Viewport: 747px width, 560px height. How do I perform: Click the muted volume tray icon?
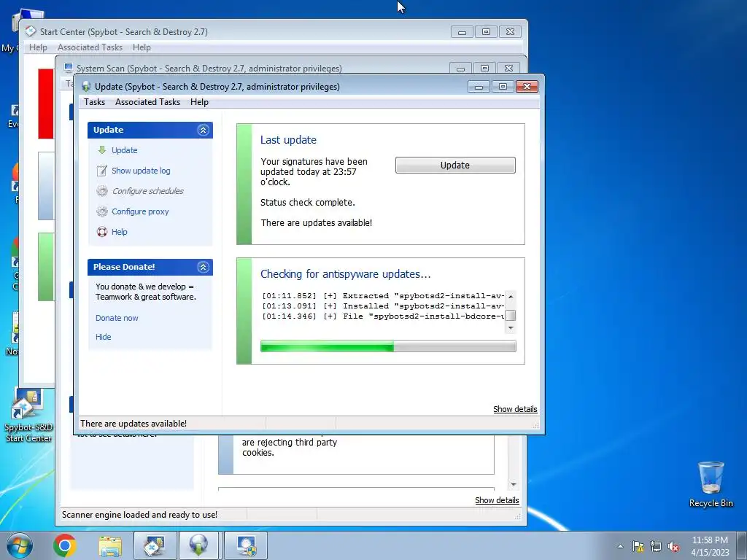673,547
